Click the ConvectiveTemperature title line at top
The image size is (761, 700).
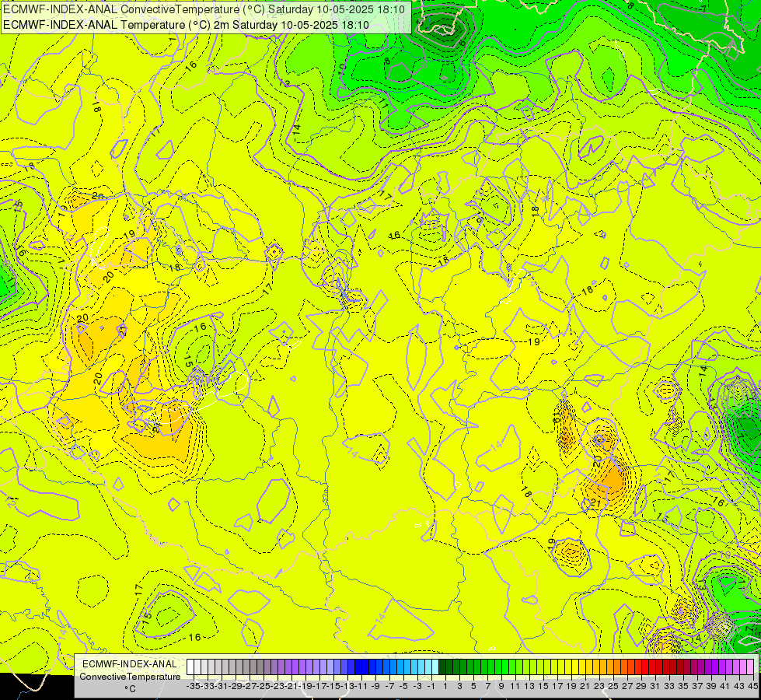[204, 9]
